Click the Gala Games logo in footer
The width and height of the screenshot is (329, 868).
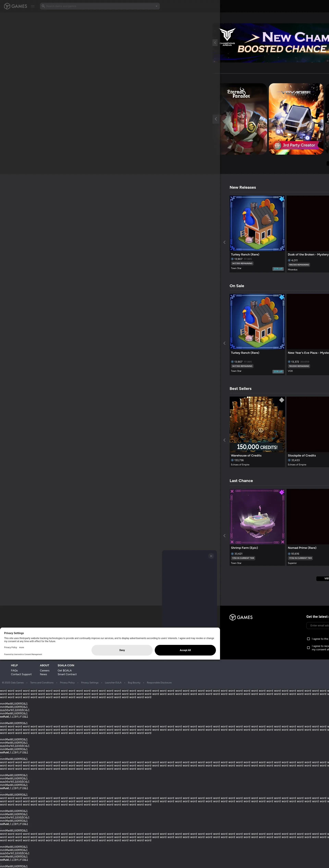[x=241, y=617]
